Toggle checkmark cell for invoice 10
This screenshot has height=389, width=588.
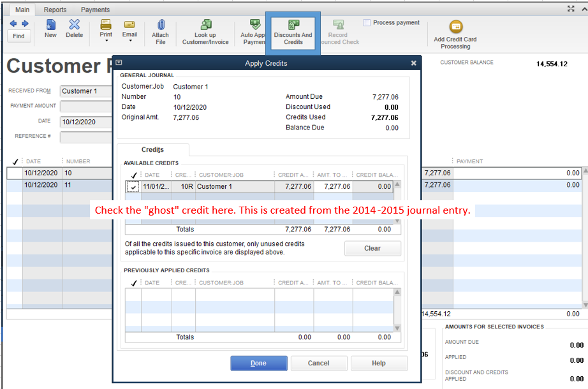pos(15,173)
